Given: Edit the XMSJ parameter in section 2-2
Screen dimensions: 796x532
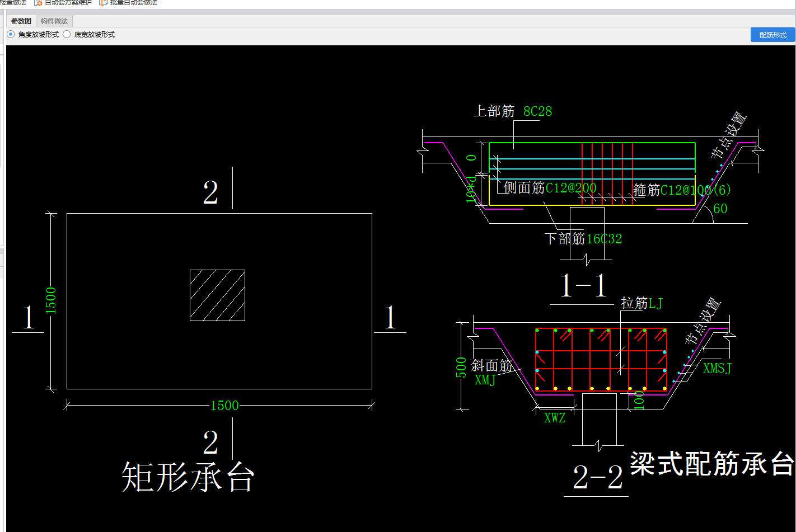Looking at the screenshot, I should pyautogui.click(x=717, y=368).
